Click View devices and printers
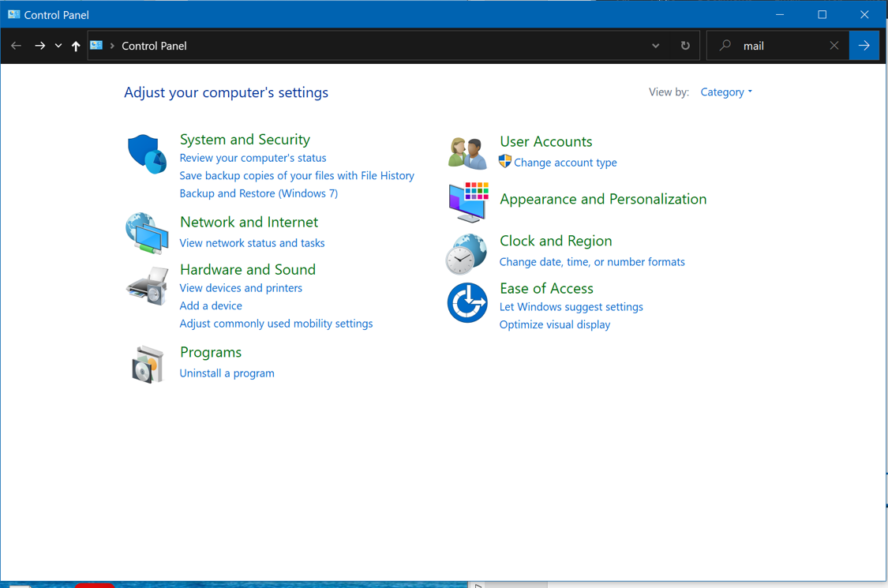The width and height of the screenshot is (888, 588). (241, 288)
